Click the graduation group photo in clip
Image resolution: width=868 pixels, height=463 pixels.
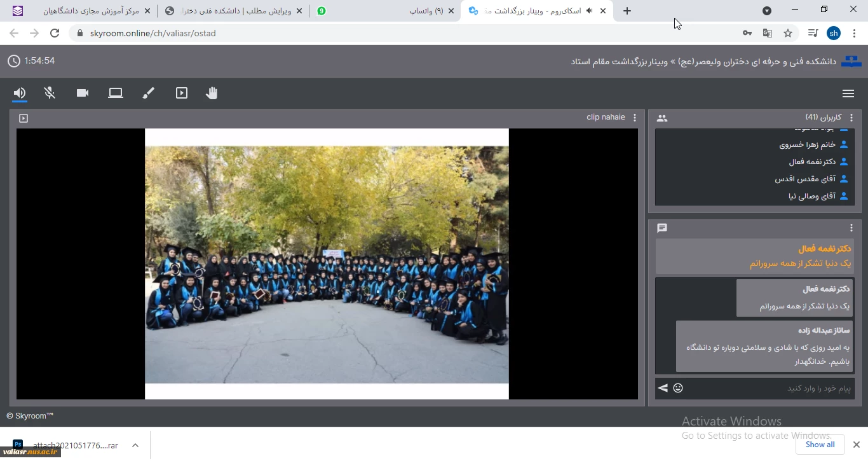click(327, 265)
